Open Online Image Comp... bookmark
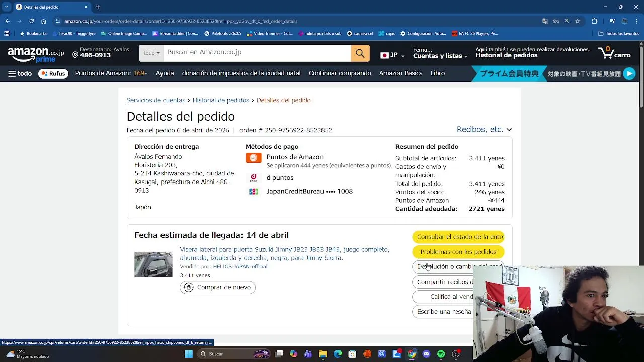644x362 pixels. pos(124,34)
